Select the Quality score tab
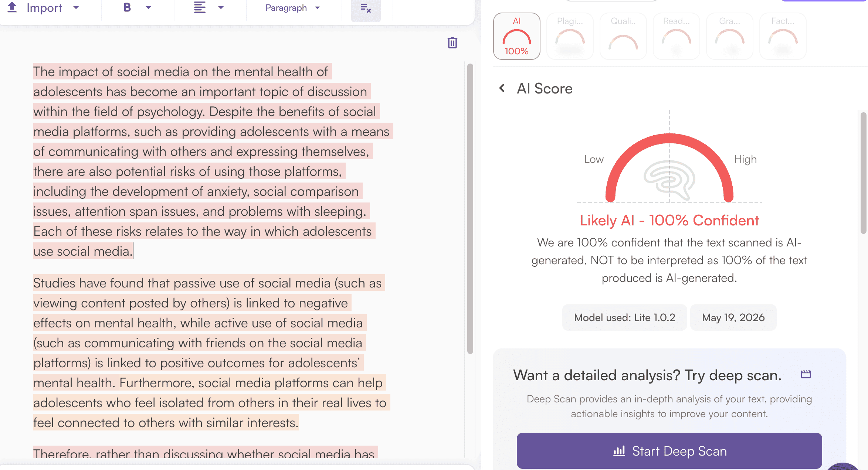This screenshot has height=470, width=868. click(623, 36)
